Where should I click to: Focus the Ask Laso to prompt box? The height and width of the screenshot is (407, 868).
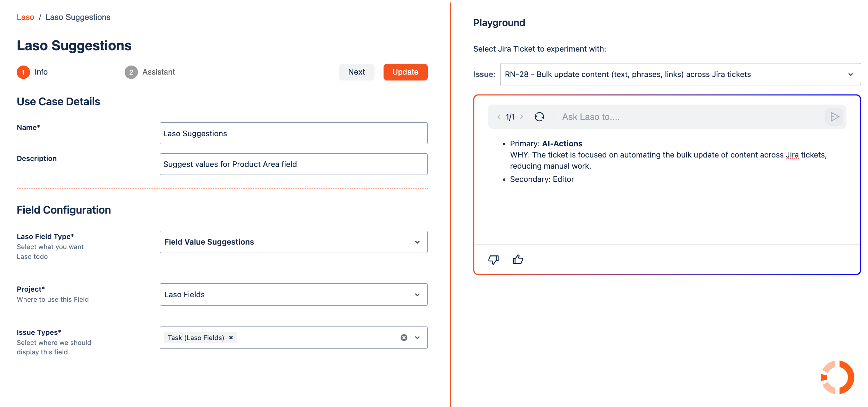click(689, 117)
